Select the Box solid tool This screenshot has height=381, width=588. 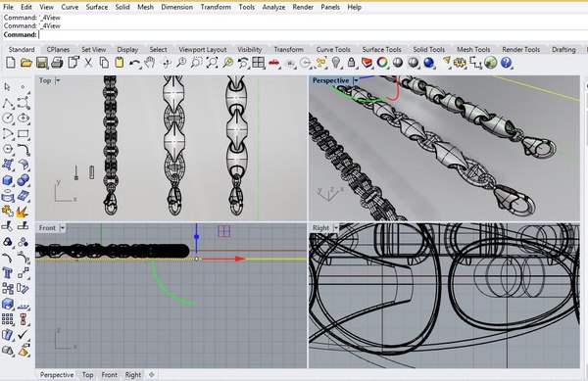coord(8,180)
